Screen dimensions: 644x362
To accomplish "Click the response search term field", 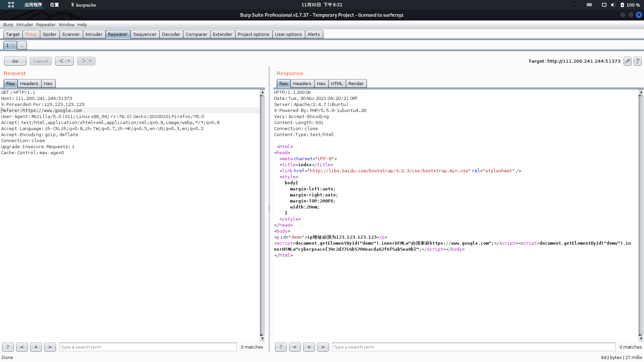I will (x=473, y=347).
